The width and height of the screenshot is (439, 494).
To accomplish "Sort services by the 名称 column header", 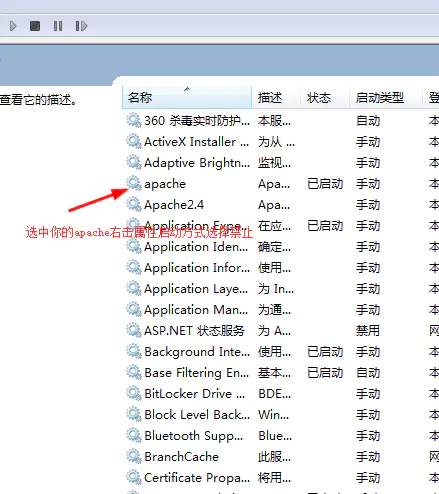I will (x=187, y=97).
